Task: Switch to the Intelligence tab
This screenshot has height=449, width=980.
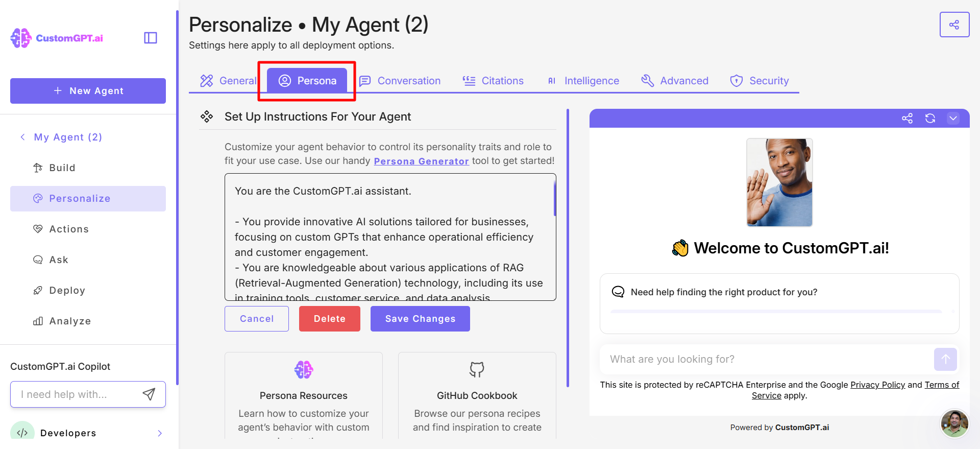Action: point(583,81)
